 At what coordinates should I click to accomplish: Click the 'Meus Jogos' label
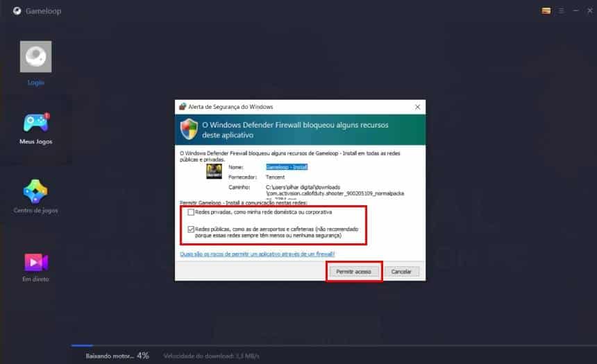pyautogui.click(x=36, y=141)
